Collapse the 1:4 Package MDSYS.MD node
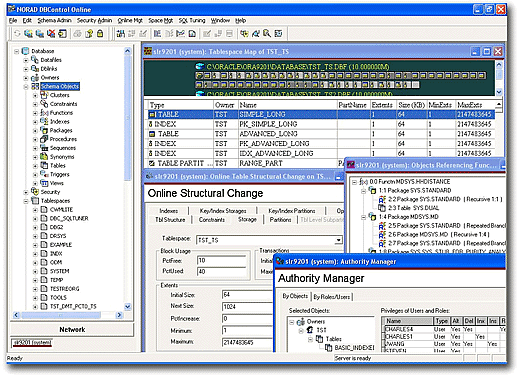This screenshot has width=520, height=378. (x=364, y=217)
